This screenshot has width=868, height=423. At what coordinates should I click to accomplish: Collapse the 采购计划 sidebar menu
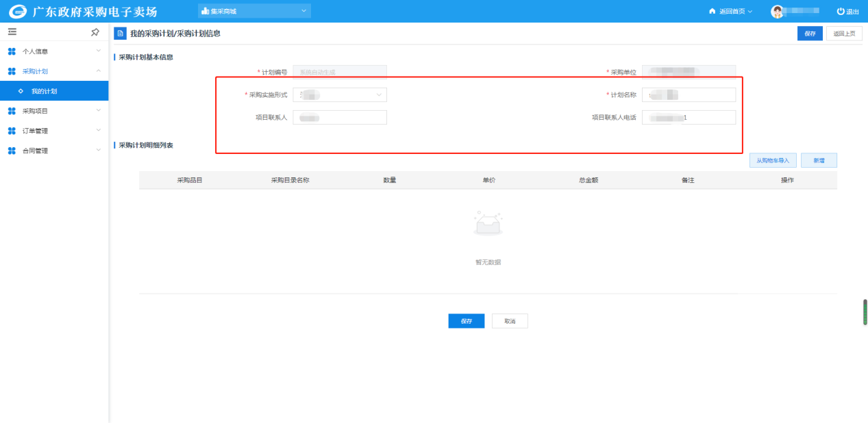coord(54,71)
